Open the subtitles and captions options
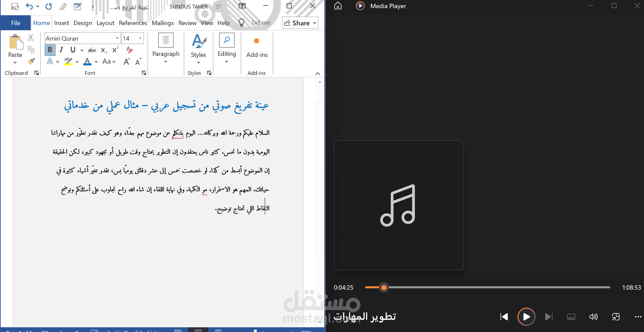 (571, 317)
